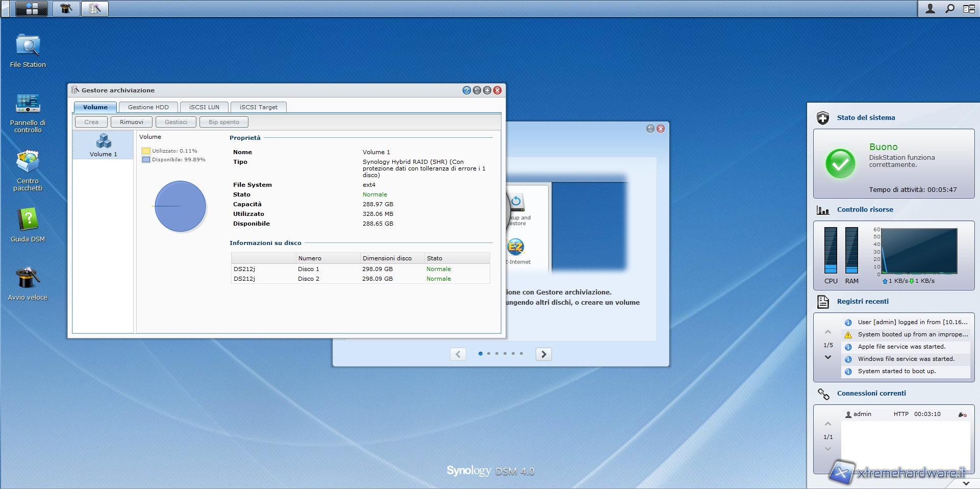980x489 pixels.
Task: Click the search magnifier in top bar
Action: pos(949,9)
